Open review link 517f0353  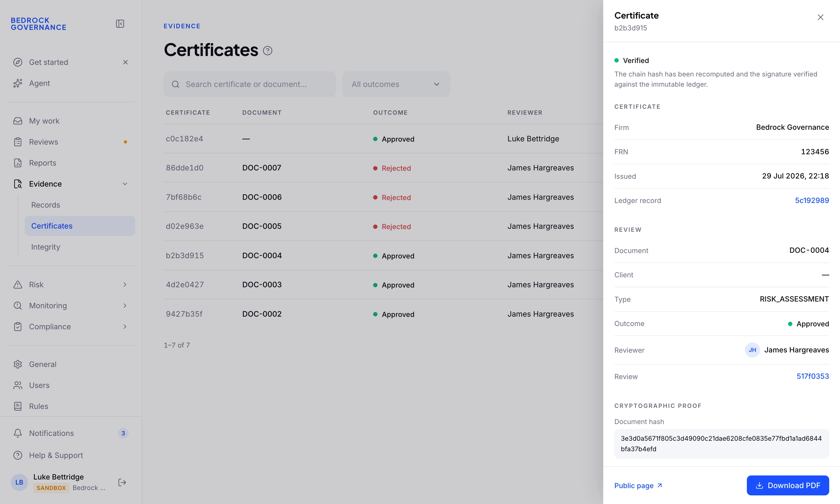point(813,376)
